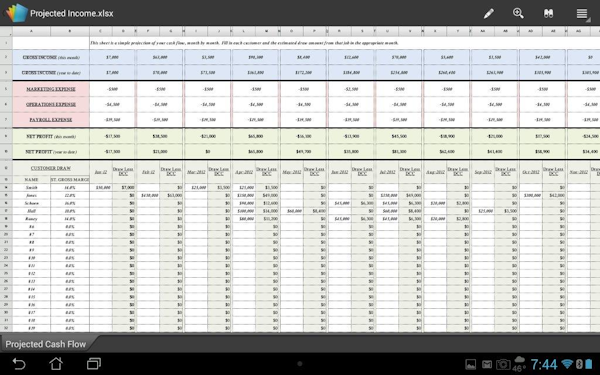This screenshot has height=375, width=600.
Task: Select row header 1
Action: pyautogui.click(x=6, y=43)
